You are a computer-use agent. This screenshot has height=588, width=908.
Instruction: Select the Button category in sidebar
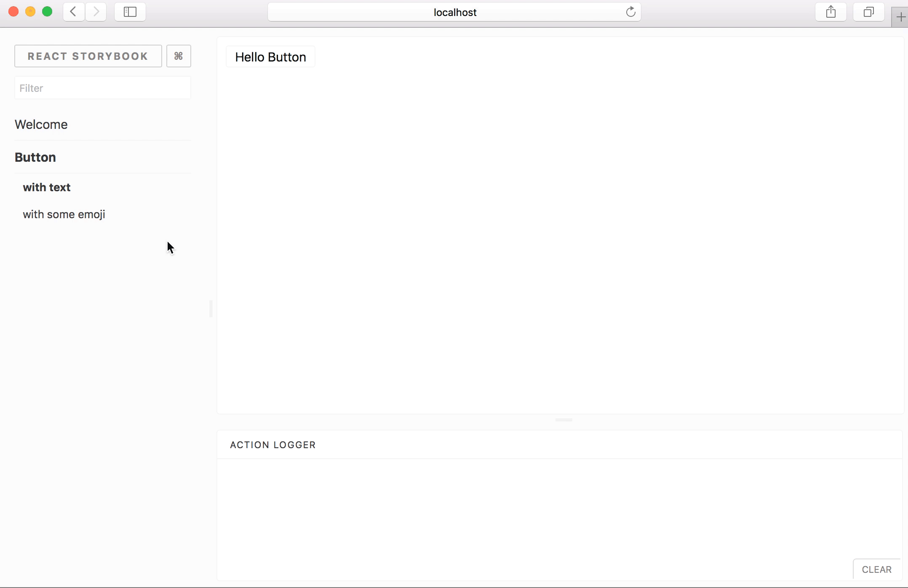[35, 157]
